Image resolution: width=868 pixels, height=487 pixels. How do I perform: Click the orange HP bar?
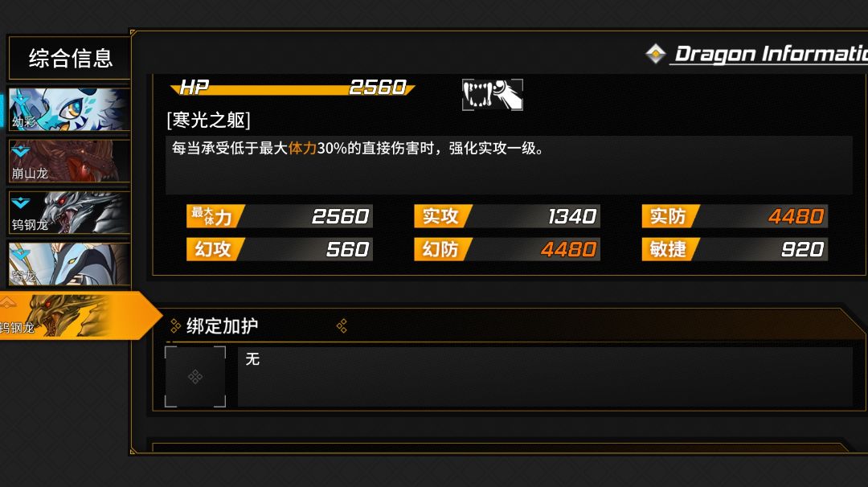pos(293,88)
